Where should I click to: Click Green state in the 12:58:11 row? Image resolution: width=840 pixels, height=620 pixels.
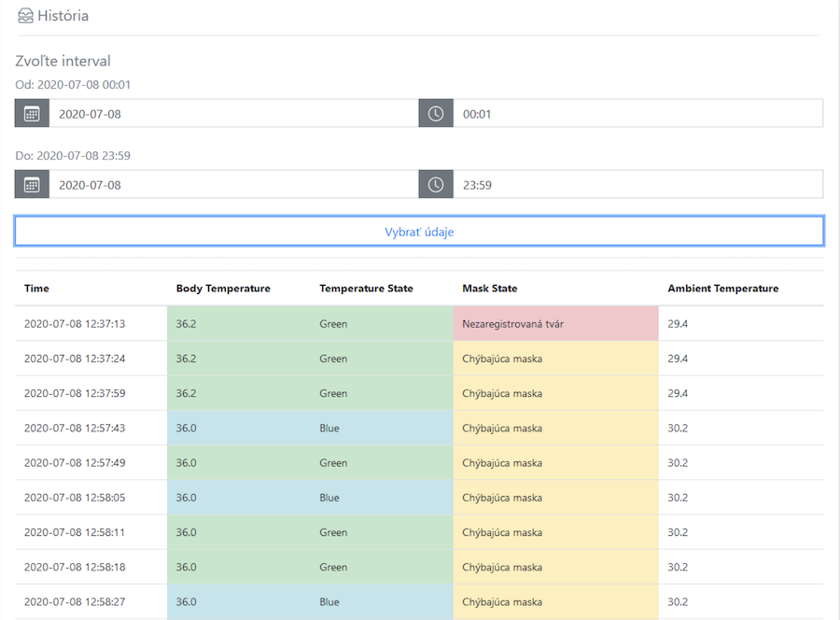[333, 532]
